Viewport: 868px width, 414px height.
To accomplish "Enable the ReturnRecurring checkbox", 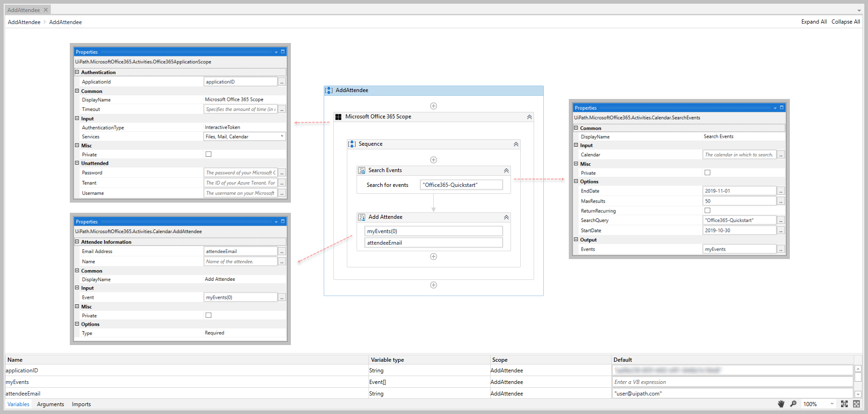I will 708,211.
